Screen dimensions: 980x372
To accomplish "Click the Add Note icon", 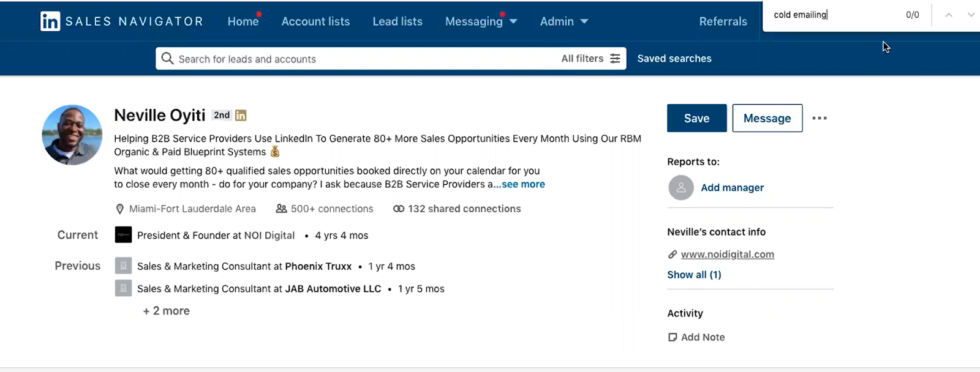I will (673, 337).
